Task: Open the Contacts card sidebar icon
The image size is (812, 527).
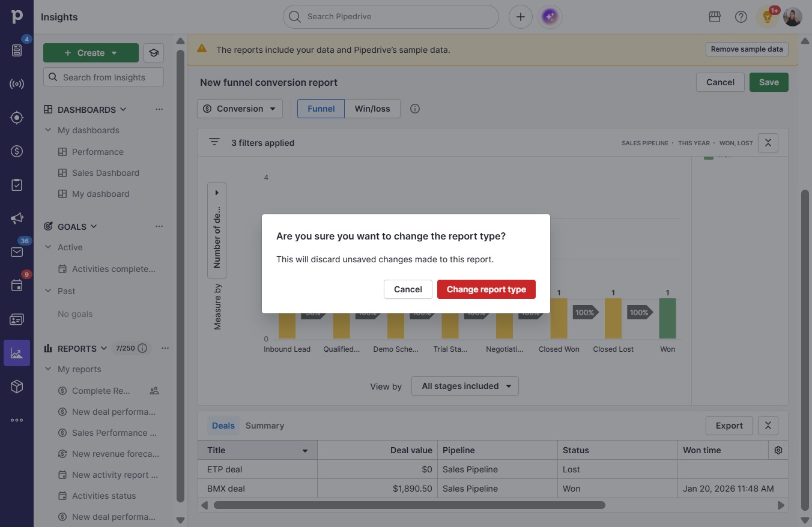Action: click(x=17, y=319)
